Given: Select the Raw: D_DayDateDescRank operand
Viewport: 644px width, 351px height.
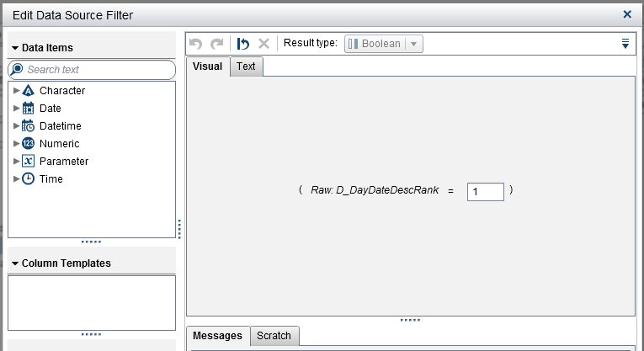Looking at the screenshot, I should click(375, 190).
